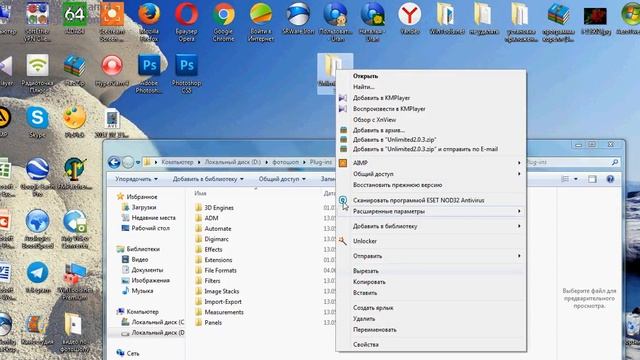Screen dimensions: 640x360
Task: Open the WinRAR archive icon on the desktop
Action: coord(75,70)
